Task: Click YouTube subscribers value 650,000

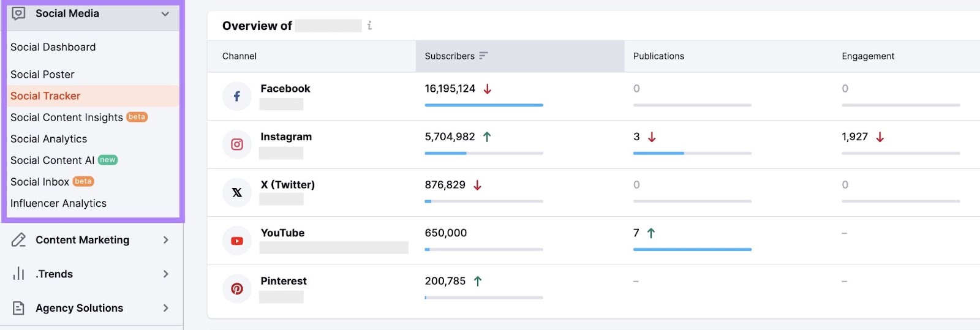Action: point(446,233)
